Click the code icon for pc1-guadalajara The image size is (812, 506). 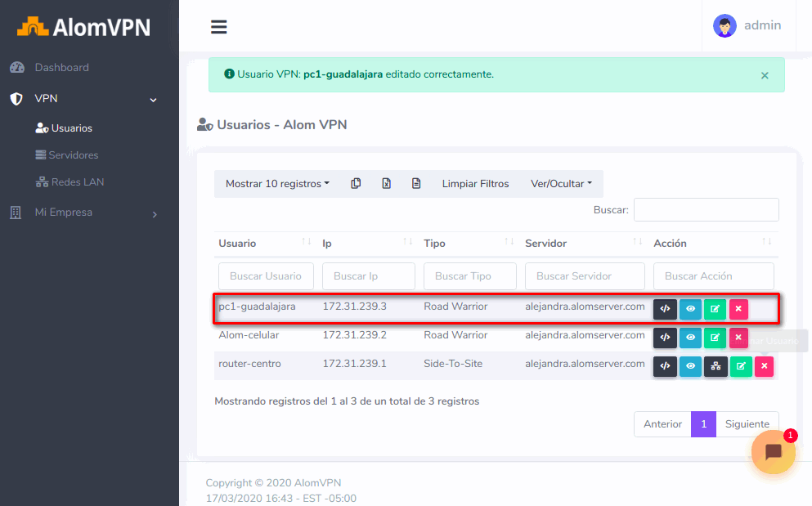[x=665, y=309]
